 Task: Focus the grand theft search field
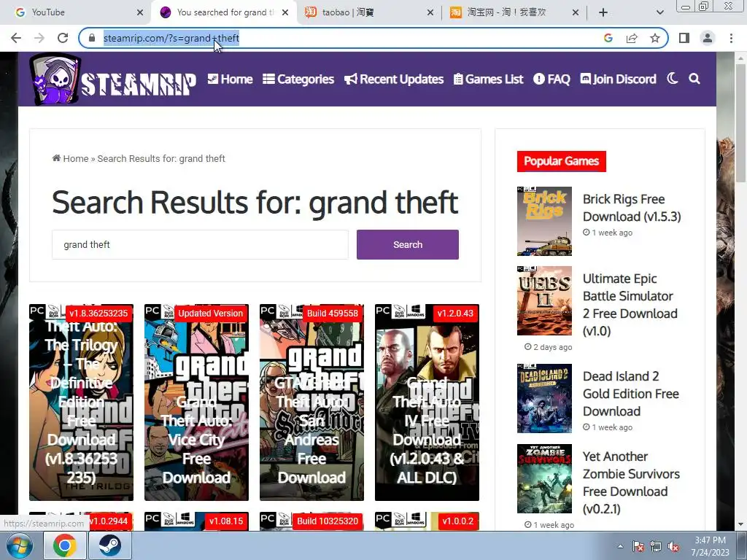coord(200,245)
